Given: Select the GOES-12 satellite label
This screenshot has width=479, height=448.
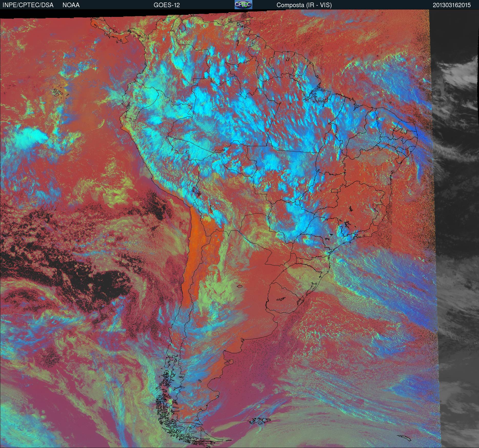Looking at the screenshot, I should [x=167, y=5].
